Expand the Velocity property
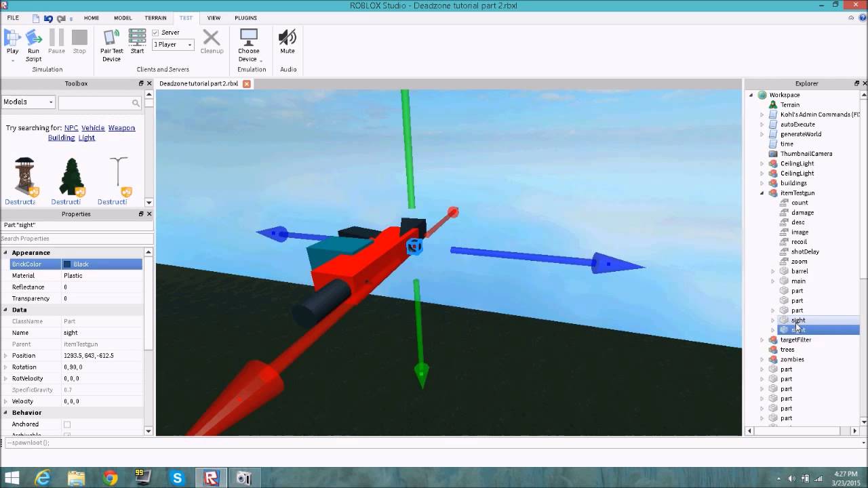 pyautogui.click(x=5, y=401)
